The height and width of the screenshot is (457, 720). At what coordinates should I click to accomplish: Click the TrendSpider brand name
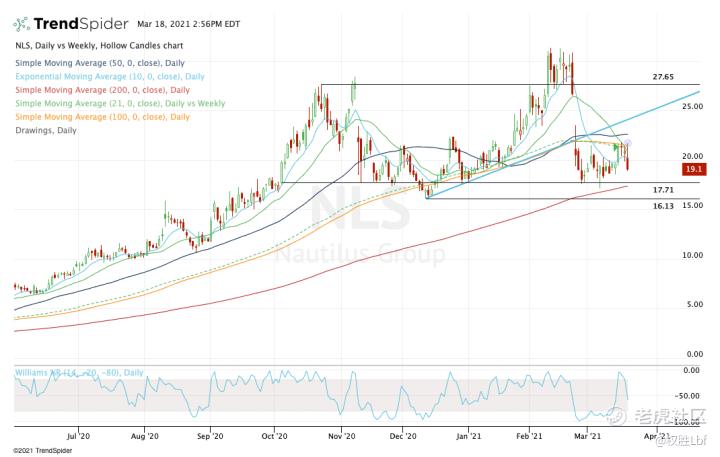81,24
